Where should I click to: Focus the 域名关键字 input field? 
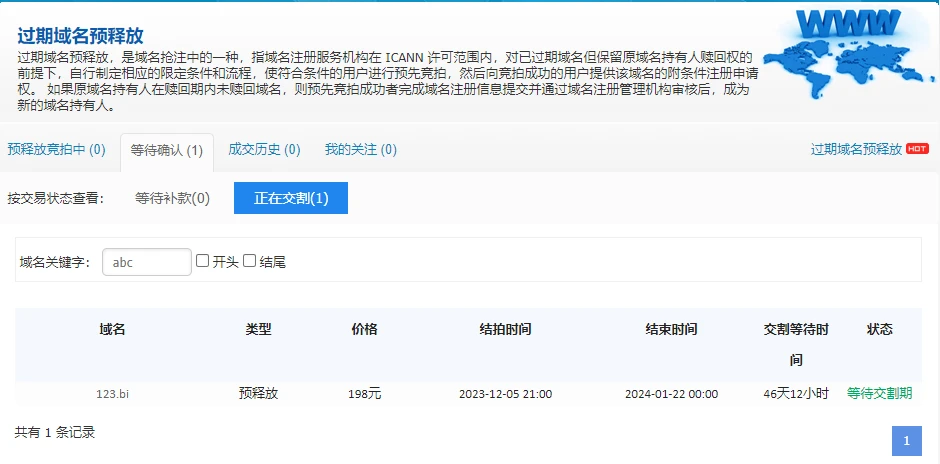click(x=146, y=262)
